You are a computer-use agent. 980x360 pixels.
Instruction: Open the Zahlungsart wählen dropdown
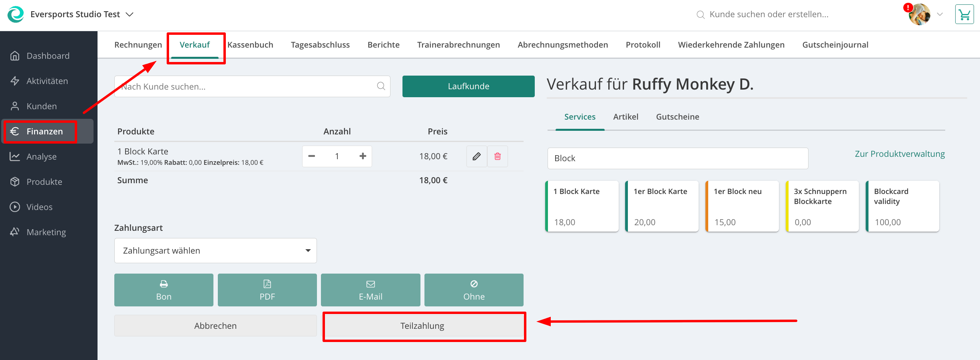(215, 251)
